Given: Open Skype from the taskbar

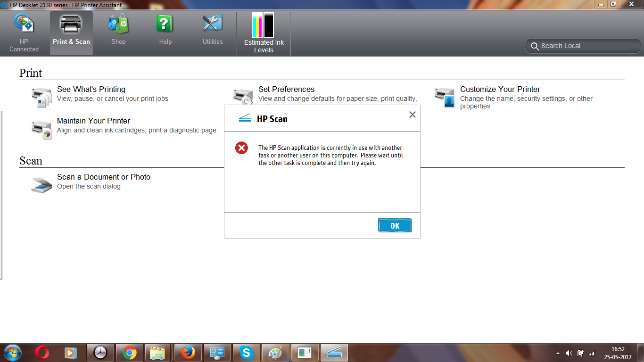Looking at the screenshot, I should coord(247,353).
